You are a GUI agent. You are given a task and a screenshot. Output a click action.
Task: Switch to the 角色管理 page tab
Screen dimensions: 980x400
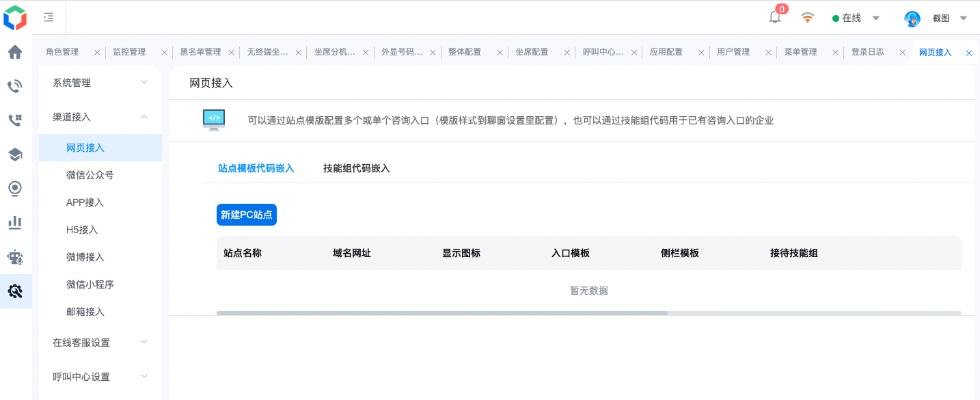62,52
